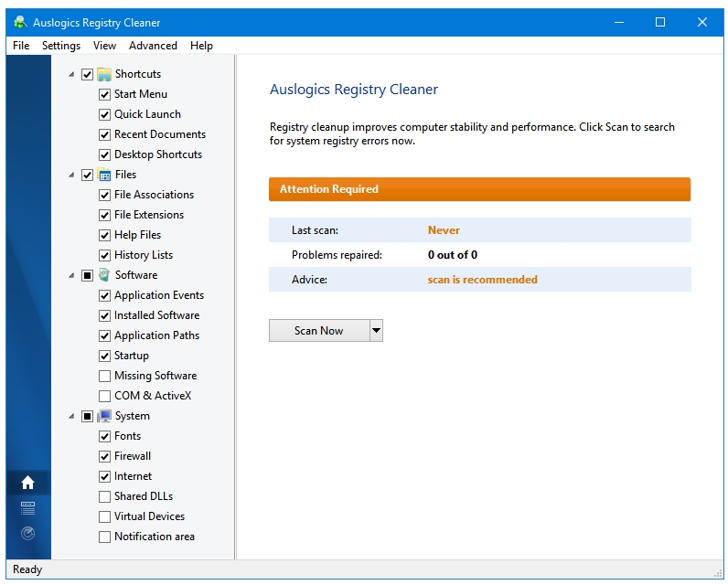
Task: Click the 'Never' last scan value
Action: click(444, 230)
